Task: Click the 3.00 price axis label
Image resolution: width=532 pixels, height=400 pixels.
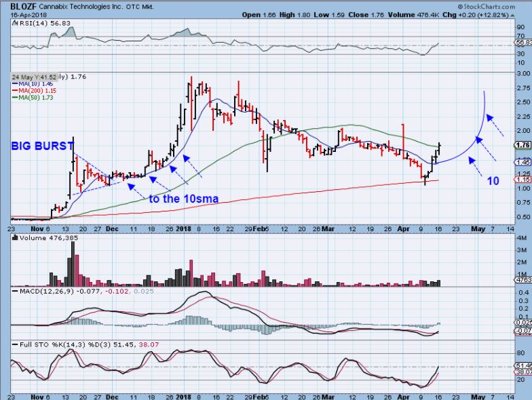Action: point(524,73)
